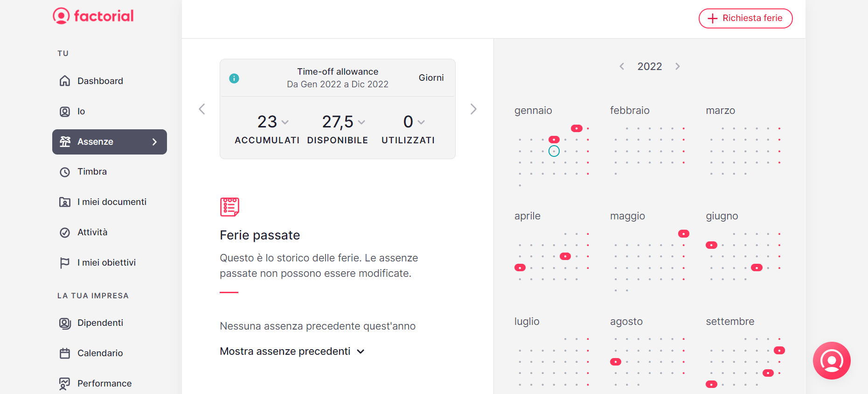This screenshot has height=394, width=868.
Task: Click the Factorial logo
Action: tap(93, 15)
